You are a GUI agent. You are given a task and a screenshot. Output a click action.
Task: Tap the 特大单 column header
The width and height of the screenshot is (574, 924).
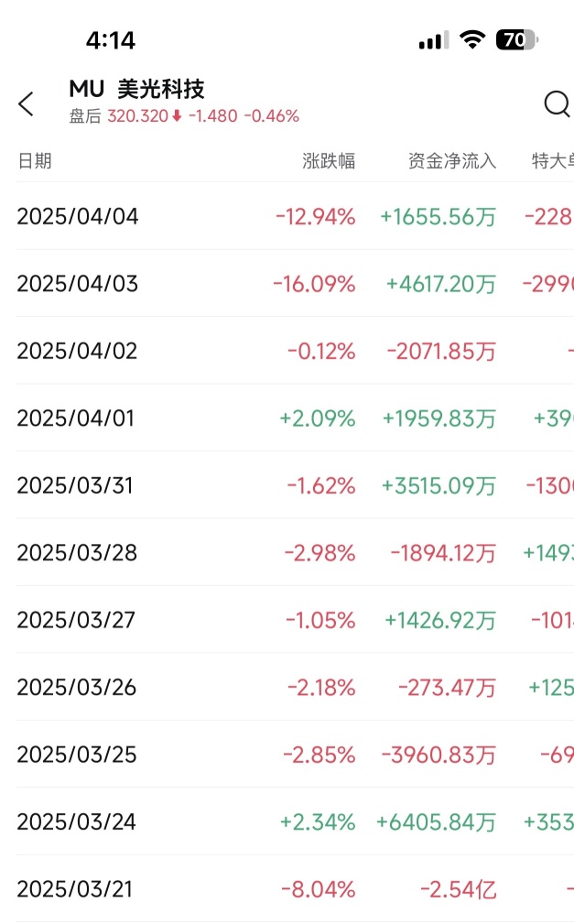coord(553,161)
